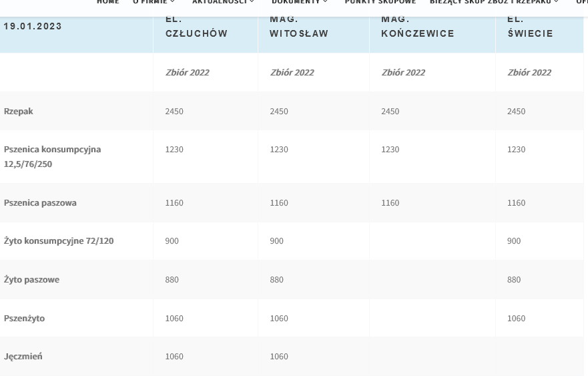Click the 19.01.2023 date header cell
The image size is (588, 376).
[x=33, y=27]
